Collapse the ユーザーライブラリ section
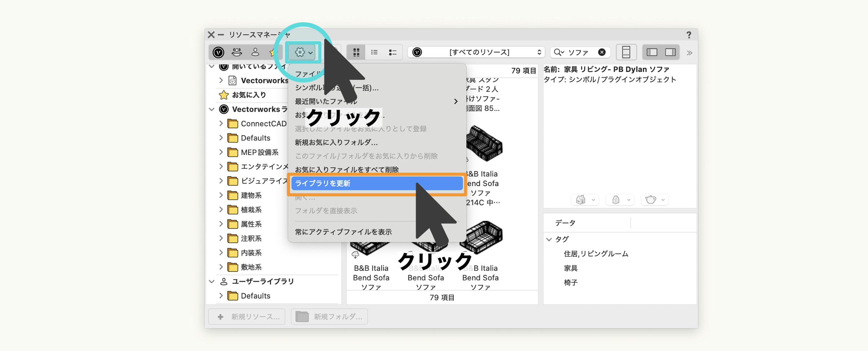 point(212,281)
